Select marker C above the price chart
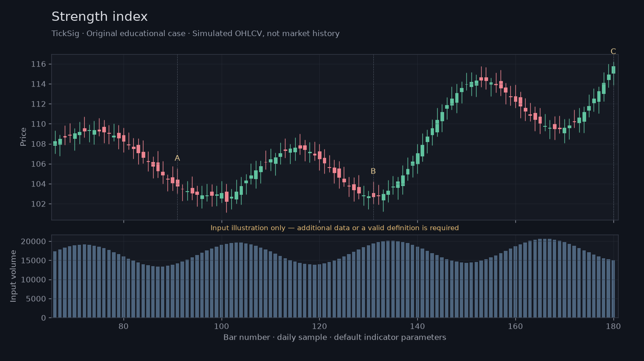The width and height of the screenshot is (644, 361). (x=613, y=51)
